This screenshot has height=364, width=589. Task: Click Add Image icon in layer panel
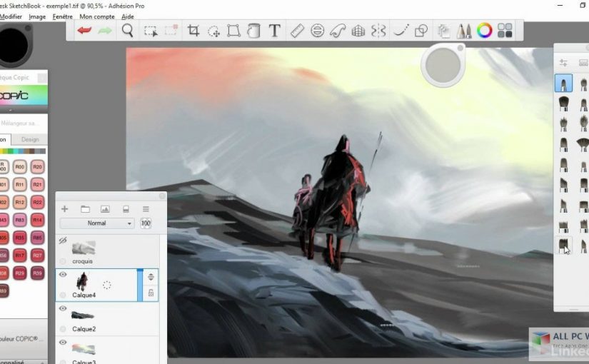[105, 209]
